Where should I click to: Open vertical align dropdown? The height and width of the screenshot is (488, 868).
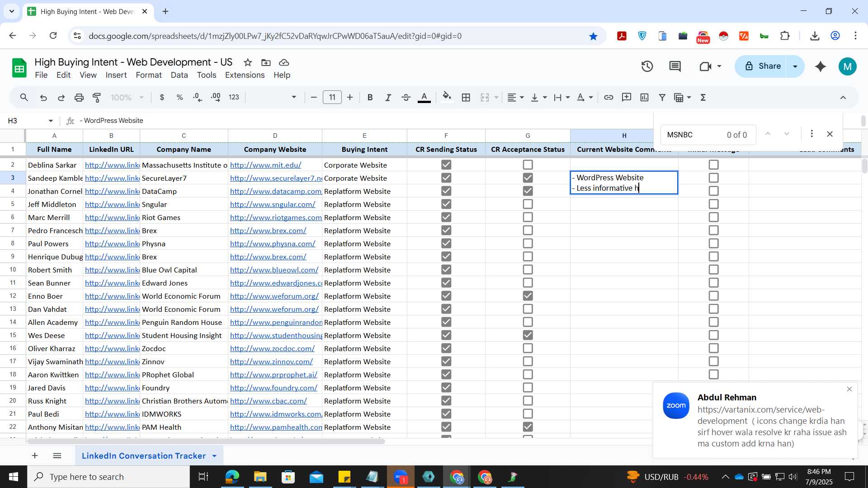538,98
